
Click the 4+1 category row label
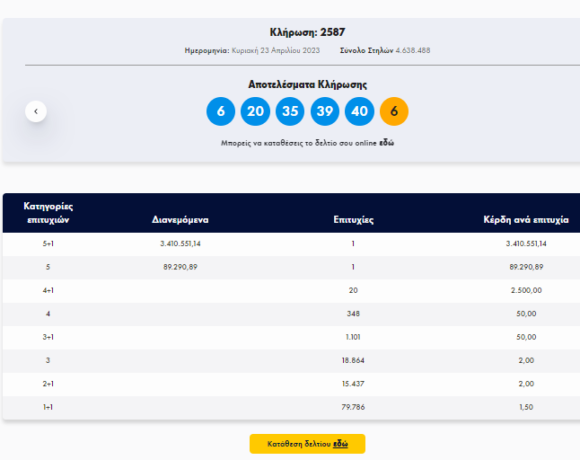click(x=48, y=290)
